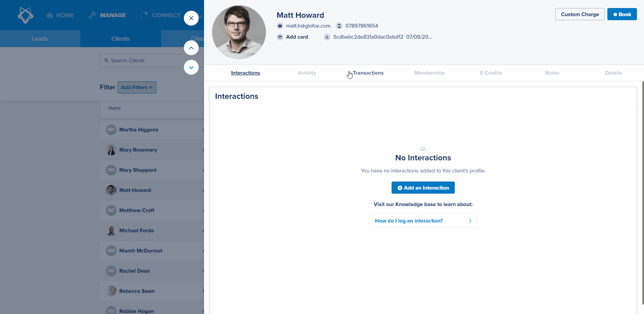Screen dimensions: 644x314
Task: Click Martha Higgens' MH avatar
Action: click(x=111, y=130)
